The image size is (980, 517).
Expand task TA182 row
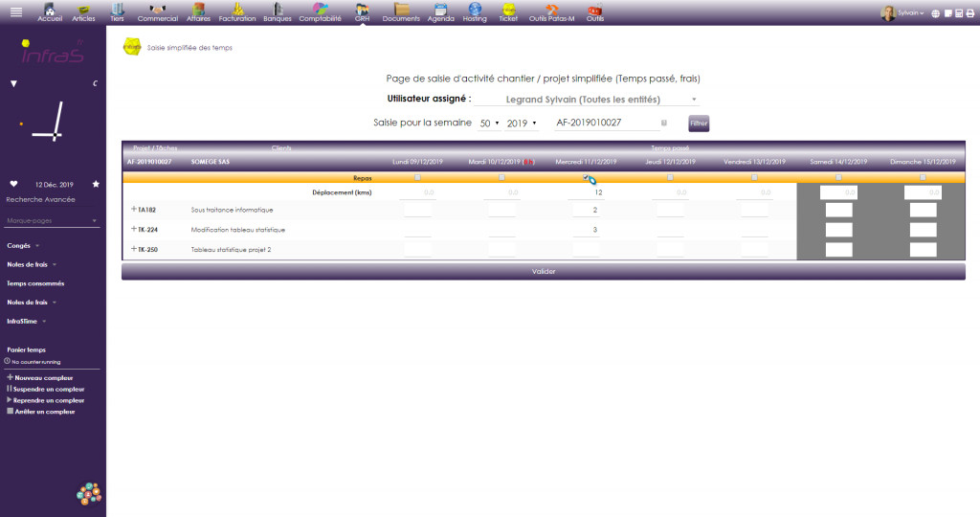(x=134, y=210)
